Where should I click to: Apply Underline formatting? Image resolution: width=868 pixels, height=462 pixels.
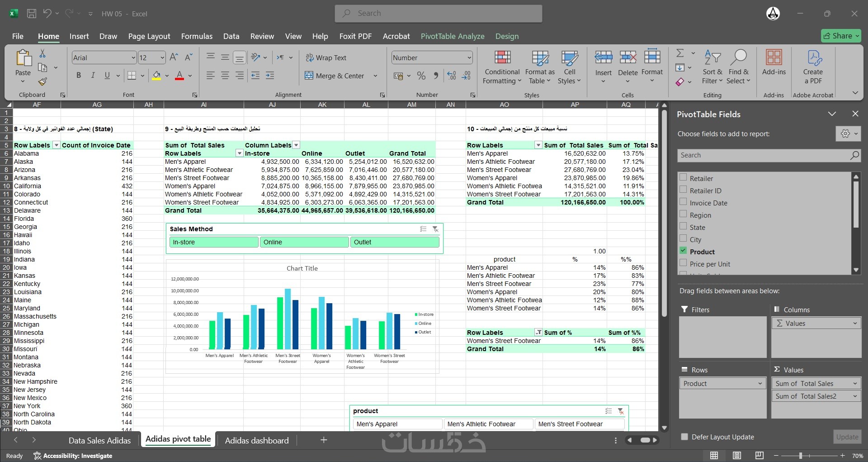click(x=107, y=75)
